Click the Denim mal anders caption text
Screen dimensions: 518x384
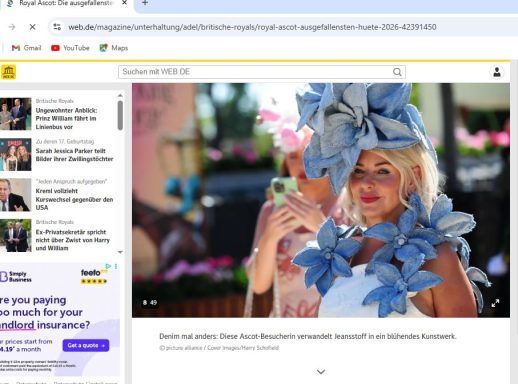(307, 336)
